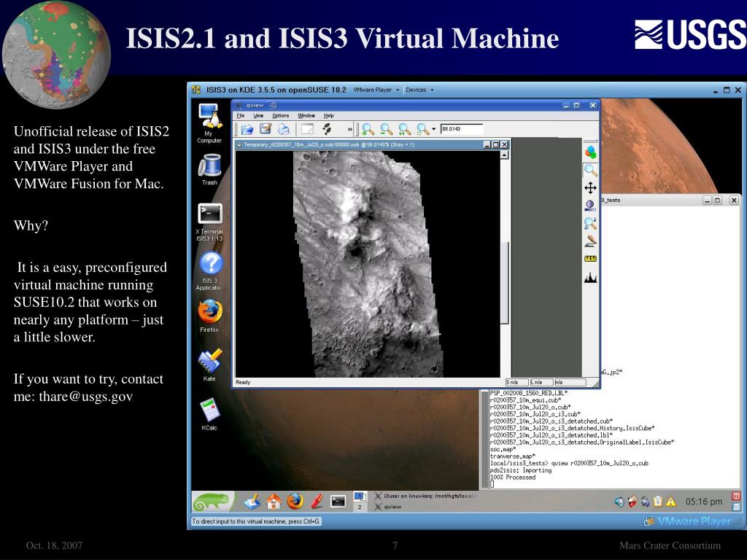
Task: Click the clipboard tray icon
Action: coord(658,502)
